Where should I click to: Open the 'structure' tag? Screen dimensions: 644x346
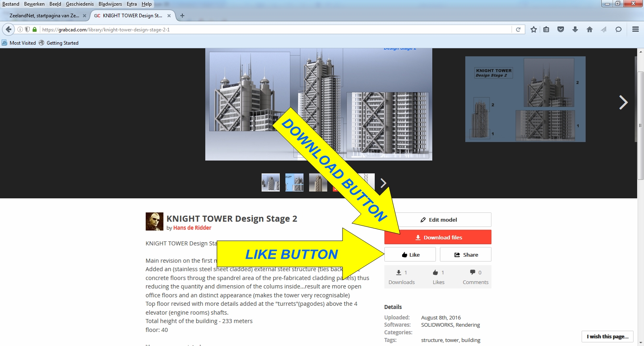(432, 340)
